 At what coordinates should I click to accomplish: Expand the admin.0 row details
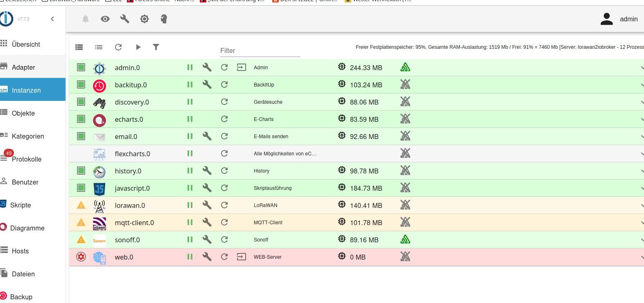[641, 68]
